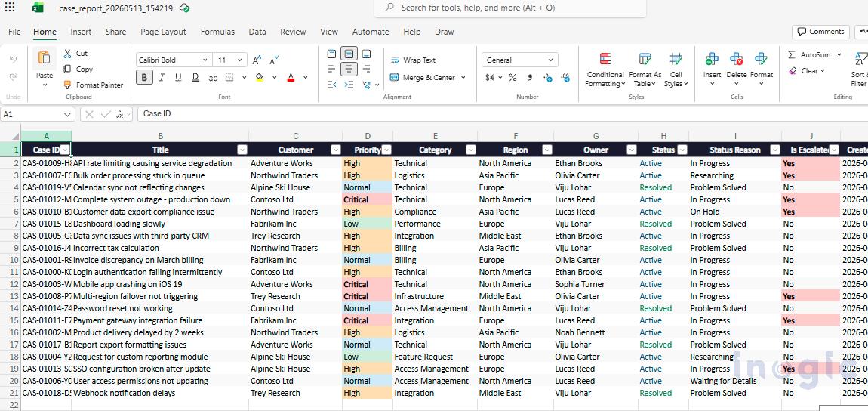
Task: Click the cloud saved status icon
Action: point(185,8)
